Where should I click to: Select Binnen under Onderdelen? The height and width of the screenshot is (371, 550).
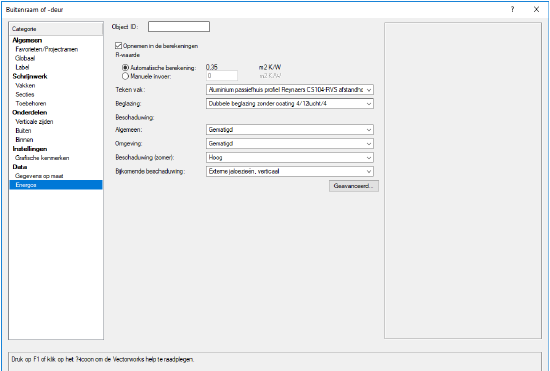24,140
